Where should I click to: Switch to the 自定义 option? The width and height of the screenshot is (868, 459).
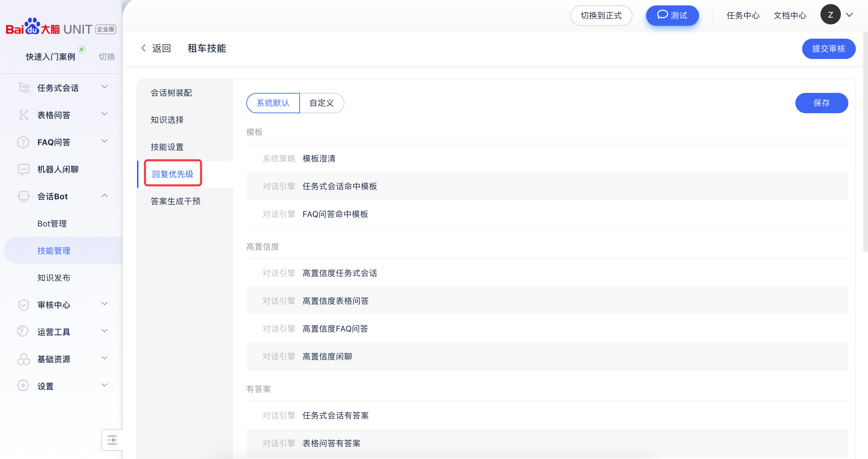(x=322, y=103)
